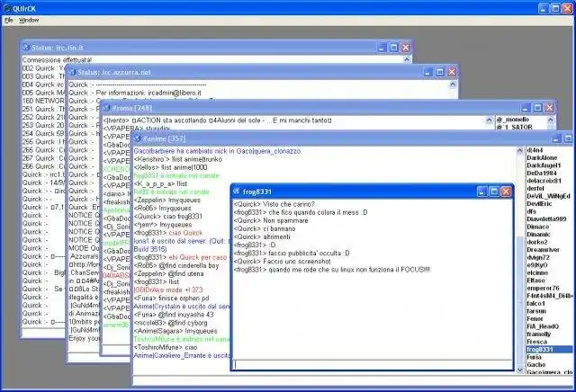Image resolution: width=576 pixels, height=392 pixels.
Task: Click the irc.tin.it status scroll-up arrow
Action: pyautogui.click(x=407, y=59)
